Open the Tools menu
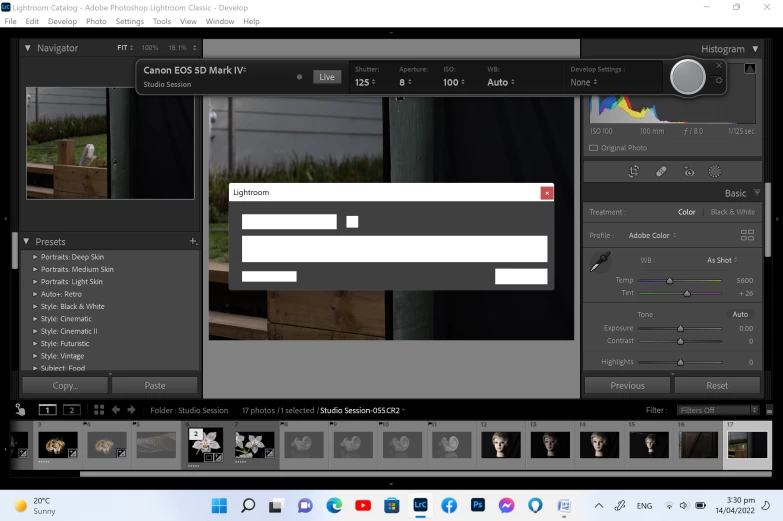Screen dimensions: 783x521 click(x=162, y=21)
